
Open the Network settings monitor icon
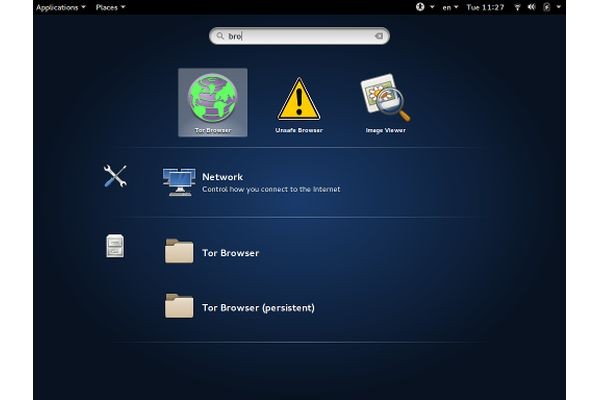[x=178, y=182]
